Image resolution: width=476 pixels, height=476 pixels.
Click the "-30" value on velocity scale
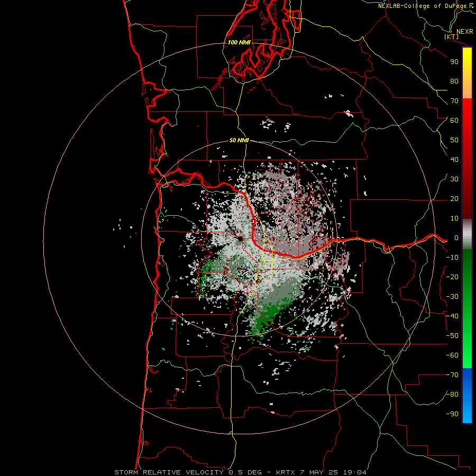(x=452, y=297)
